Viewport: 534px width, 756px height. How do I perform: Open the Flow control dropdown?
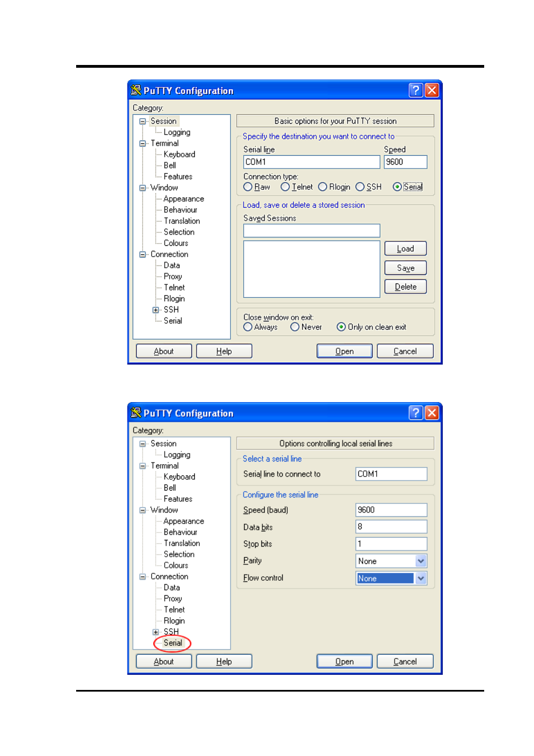point(421,578)
